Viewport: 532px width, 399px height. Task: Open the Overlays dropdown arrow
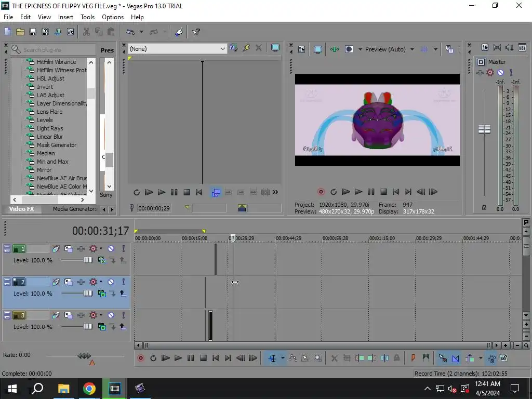pyautogui.click(x=435, y=49)
